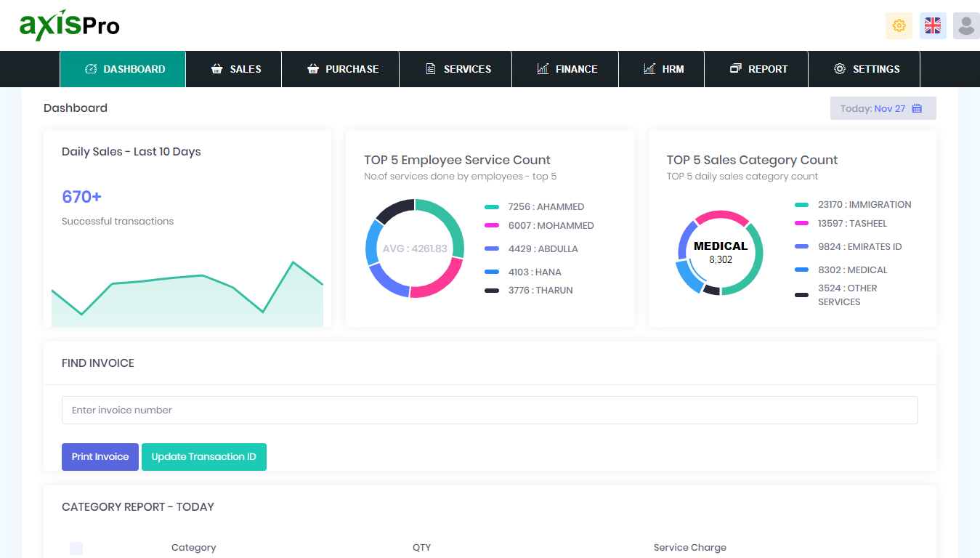Toggle ABDULLA legend swatch
The width and height of the screenshot is (980, 558).
(x=492, y=249)
